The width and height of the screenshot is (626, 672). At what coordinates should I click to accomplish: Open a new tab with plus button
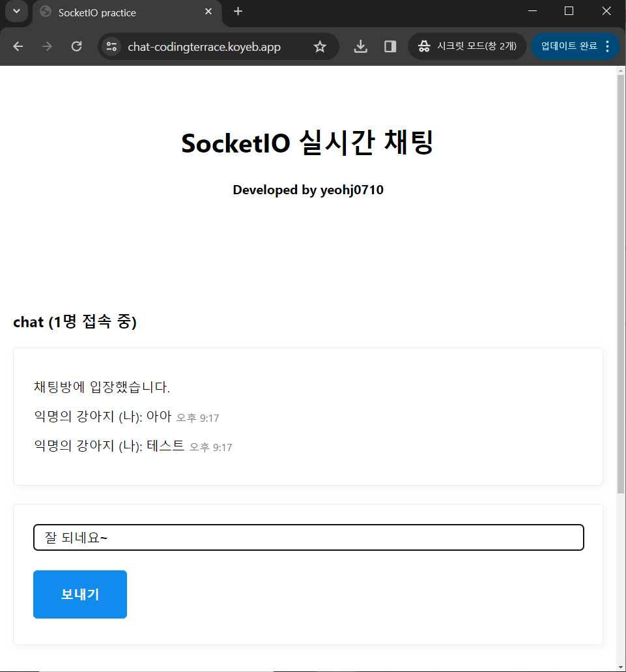(x=238, y=12)
